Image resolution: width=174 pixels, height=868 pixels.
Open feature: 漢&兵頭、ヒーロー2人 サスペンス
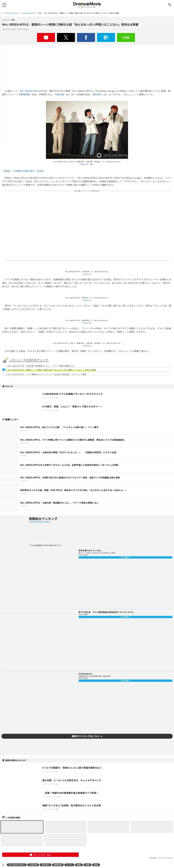coord(71,780)
